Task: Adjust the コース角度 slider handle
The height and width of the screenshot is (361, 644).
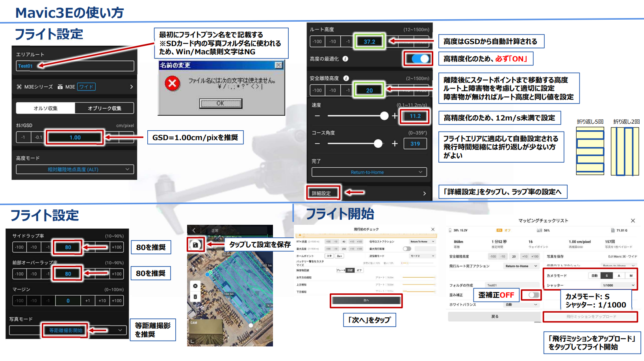Action: point(378,144)
